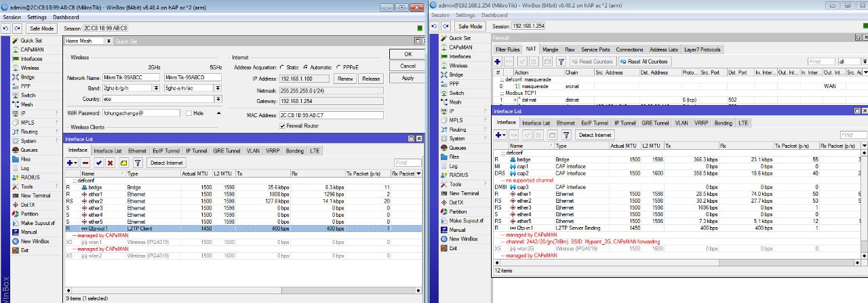Click the filter funnel in the Firewall NAT toolbar
This screenshot has width=868, height=303.
[561, 61]
